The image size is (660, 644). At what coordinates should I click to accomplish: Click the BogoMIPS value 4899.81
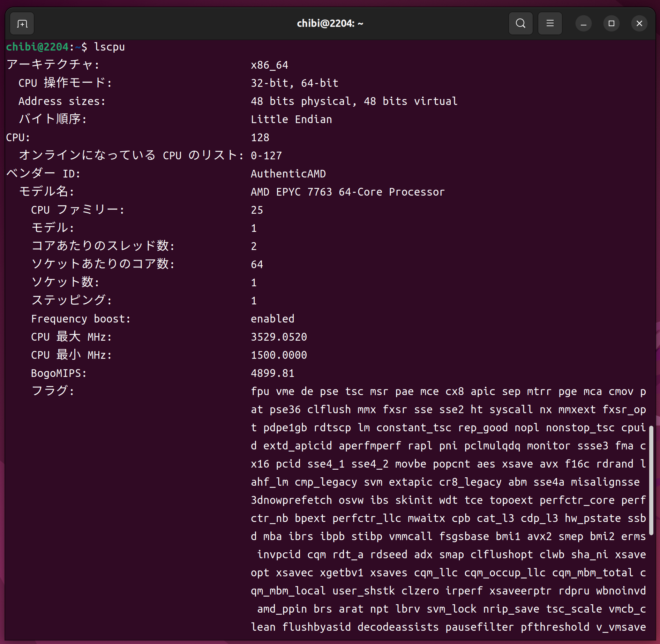coord(272,373)
